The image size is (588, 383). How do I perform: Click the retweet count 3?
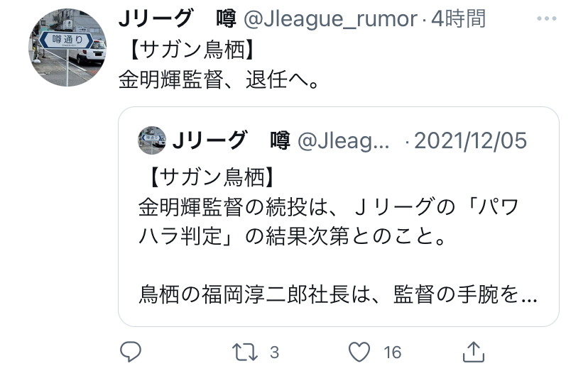click(x=275, y=353)
